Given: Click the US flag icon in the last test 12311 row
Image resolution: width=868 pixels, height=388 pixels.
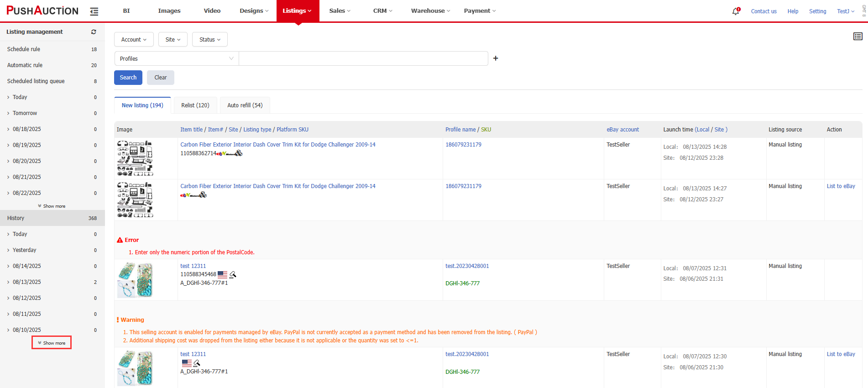Looking at the screenshot, I should 187,363.
